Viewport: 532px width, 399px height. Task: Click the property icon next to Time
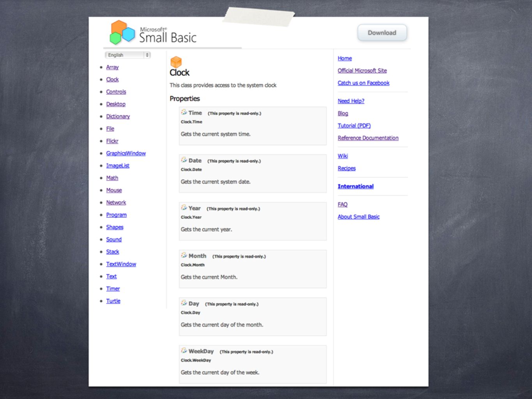[x=184, y=112]
